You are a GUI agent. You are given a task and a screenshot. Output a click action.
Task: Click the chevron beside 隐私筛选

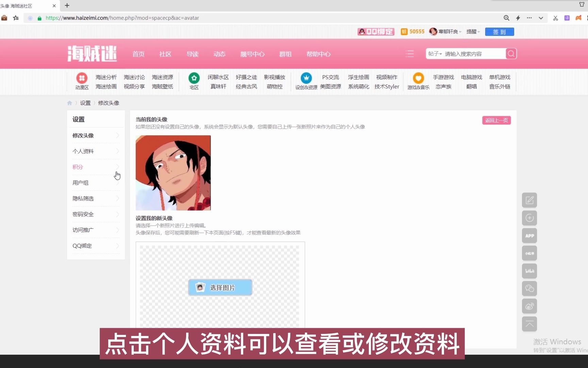point(118,198)
